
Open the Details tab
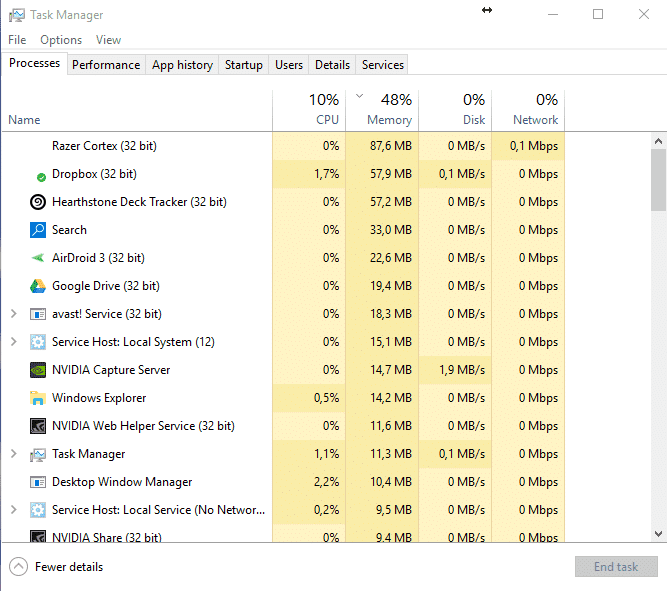tap(332, 65)
